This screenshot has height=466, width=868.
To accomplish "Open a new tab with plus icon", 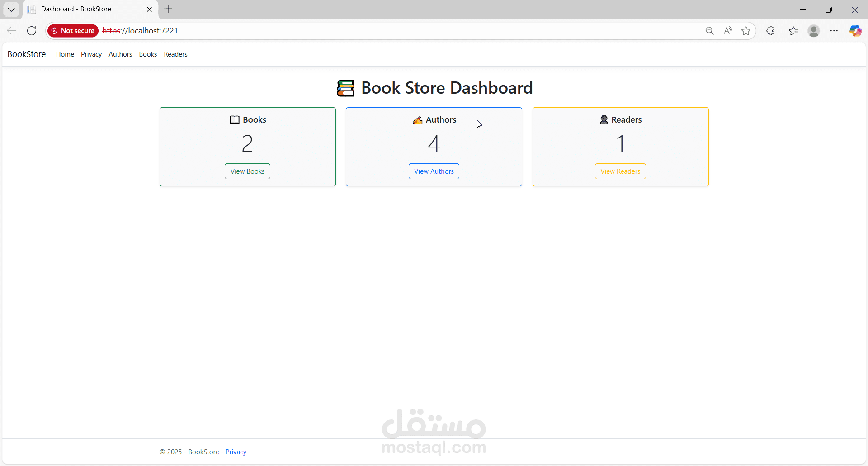I will click(168, 9).
